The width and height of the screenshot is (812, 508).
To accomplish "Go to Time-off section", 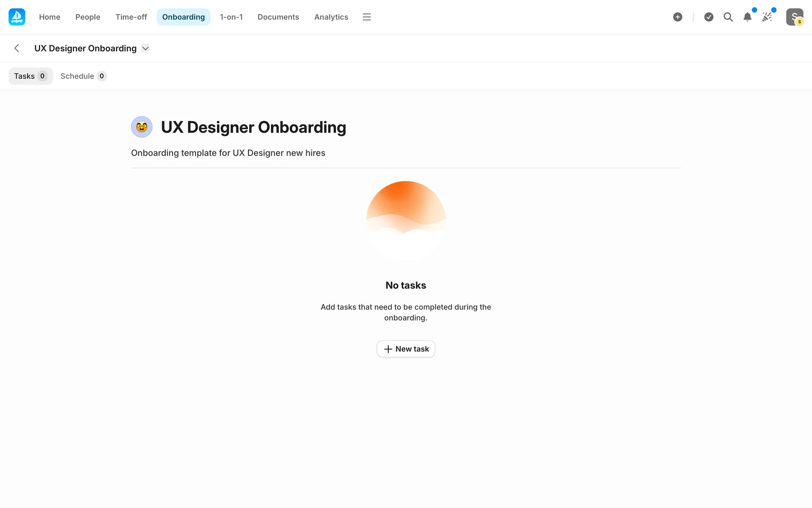I will coord(131,17).
